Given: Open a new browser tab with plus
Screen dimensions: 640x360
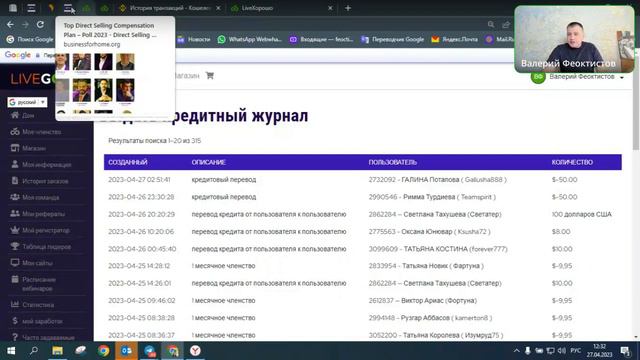Looking at the screenshot, I should [x=348, y=8].
